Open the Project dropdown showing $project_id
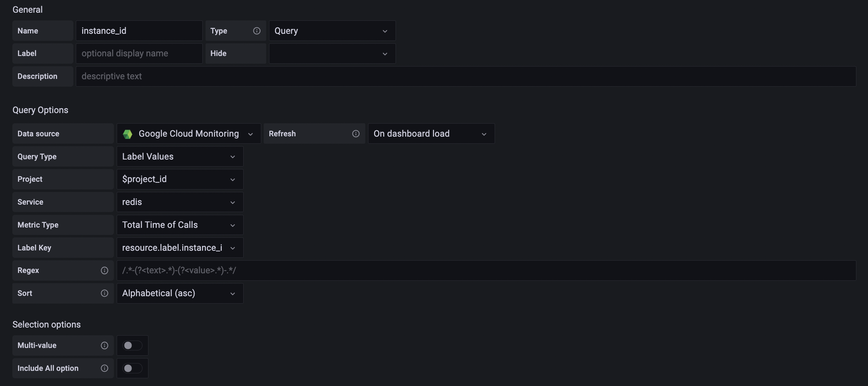This screenshot has width=868, height=386. click(179, 179)
